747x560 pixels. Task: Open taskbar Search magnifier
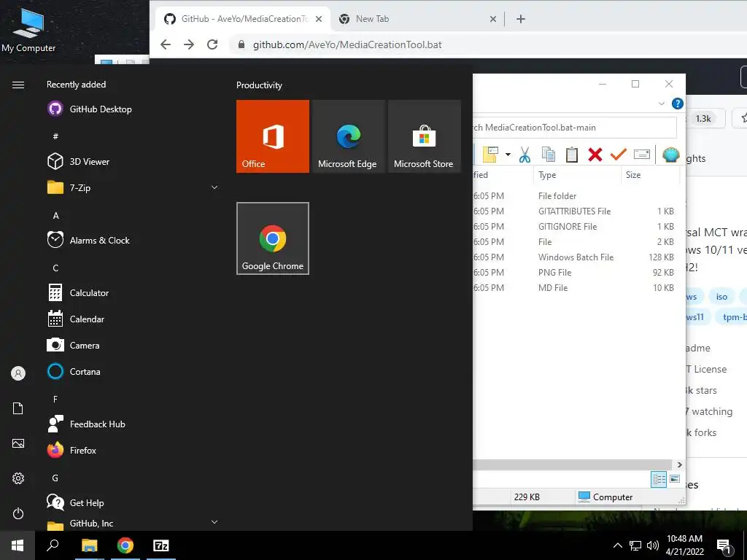click(x=53, y=545)
